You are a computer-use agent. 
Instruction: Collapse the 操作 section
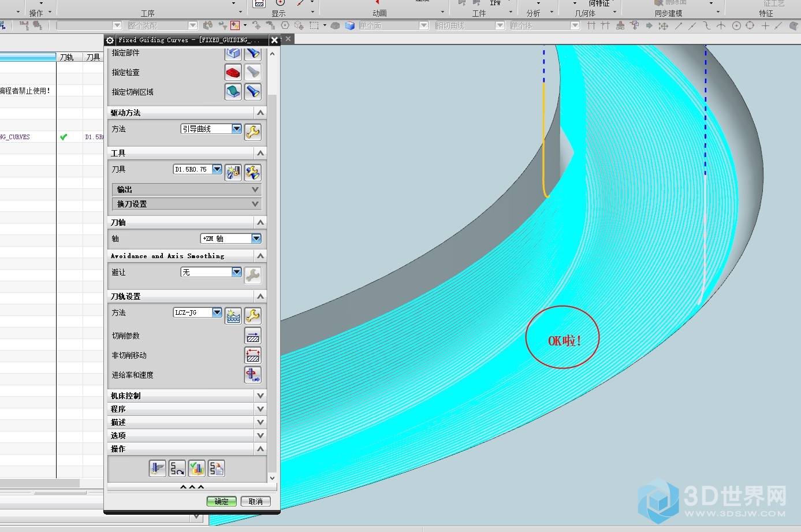[260, 449]
